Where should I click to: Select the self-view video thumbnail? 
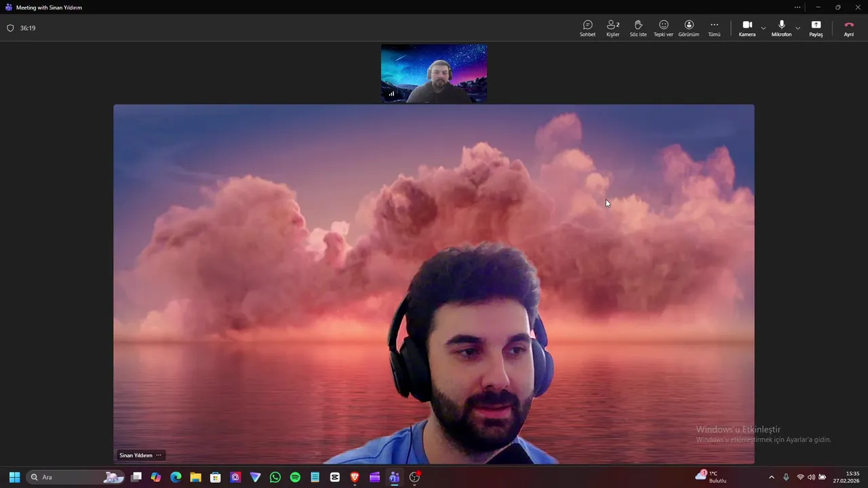click(x=434, y=74)
